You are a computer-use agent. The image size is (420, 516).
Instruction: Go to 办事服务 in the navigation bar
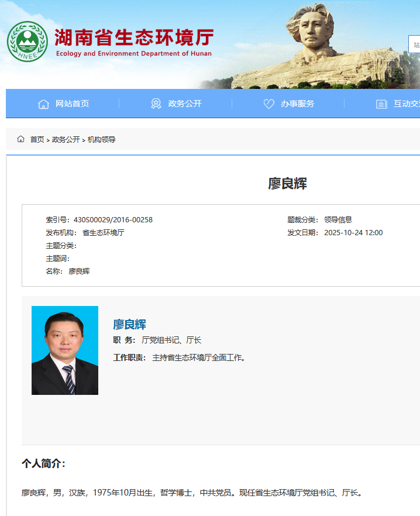click(297, 104)
